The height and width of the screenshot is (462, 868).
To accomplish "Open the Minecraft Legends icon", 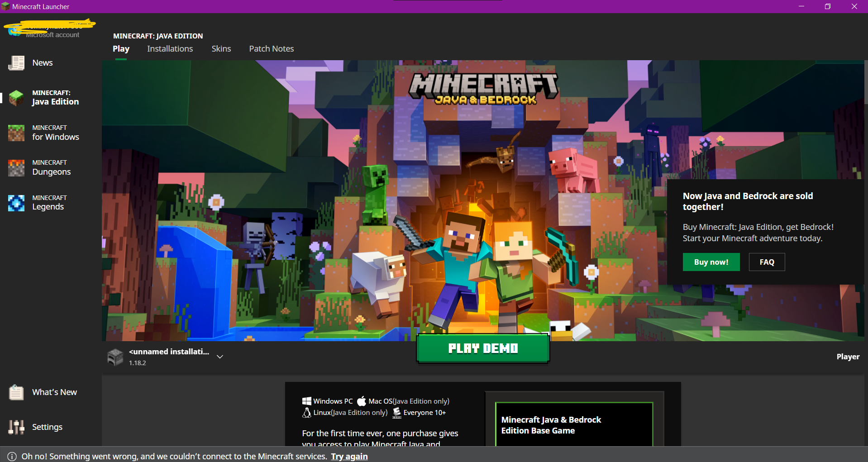I will [16, 203].
